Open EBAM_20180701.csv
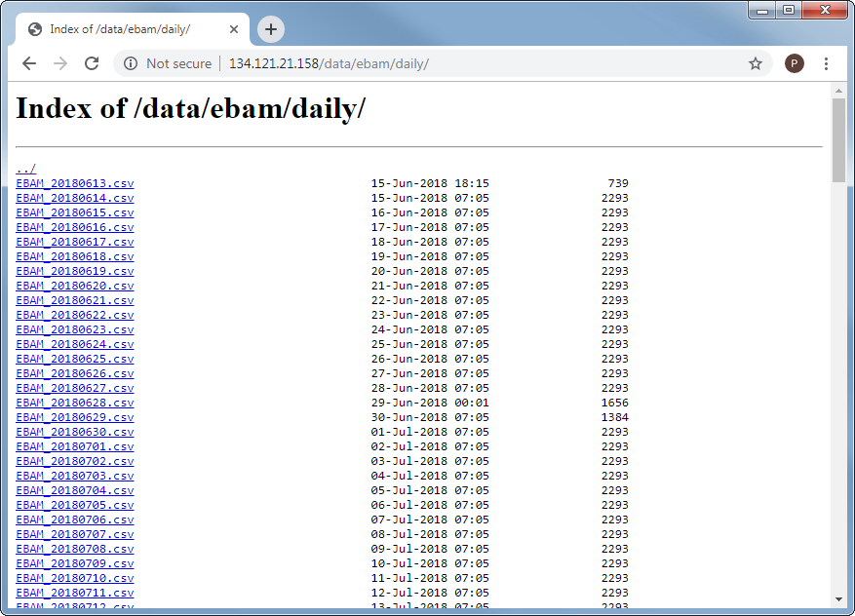Viewport: 855px width, 616px height. (x=75, y=446)
